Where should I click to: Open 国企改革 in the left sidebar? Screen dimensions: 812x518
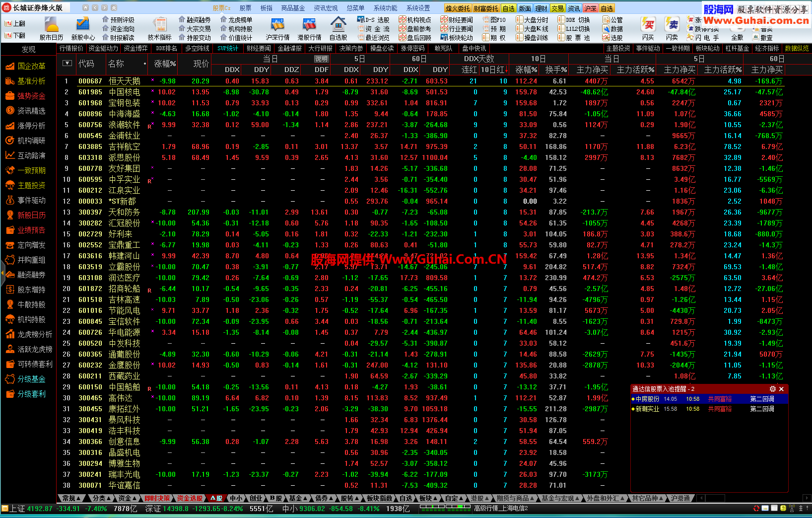(25, 66)
